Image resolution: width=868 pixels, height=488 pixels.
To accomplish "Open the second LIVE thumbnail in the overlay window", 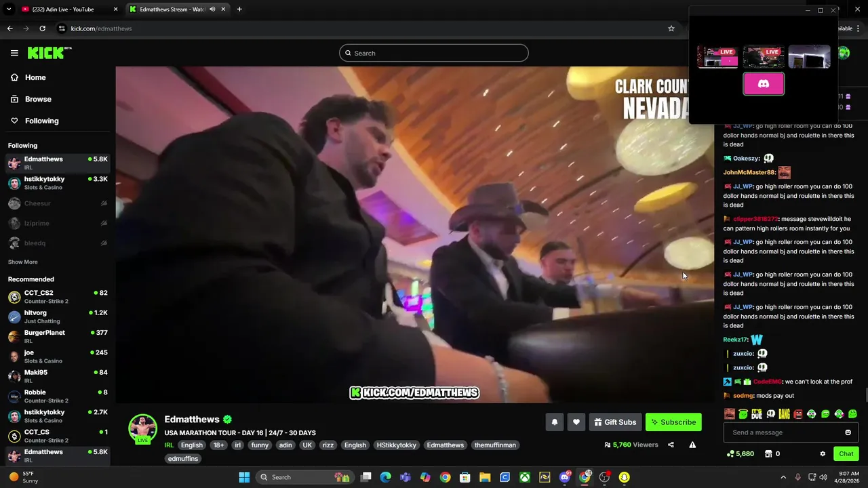I will [x=764, y=57].
